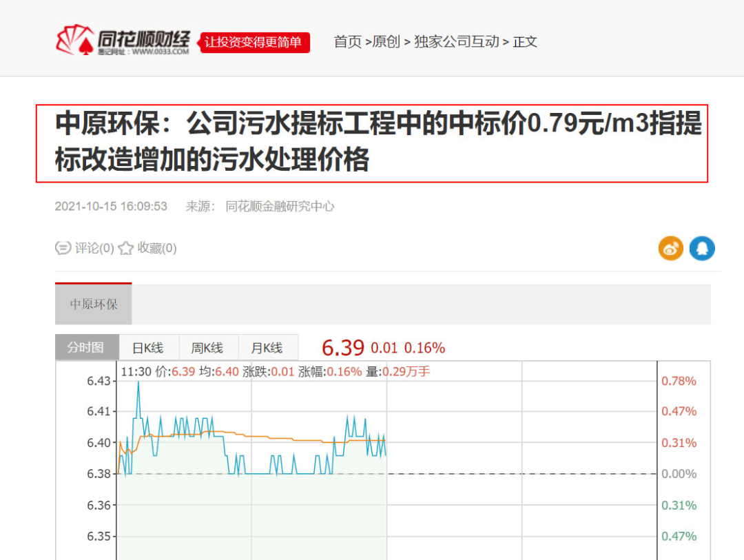Select the 中原环保 stock tab
This screenshot has width=744, height=560.
94,304
